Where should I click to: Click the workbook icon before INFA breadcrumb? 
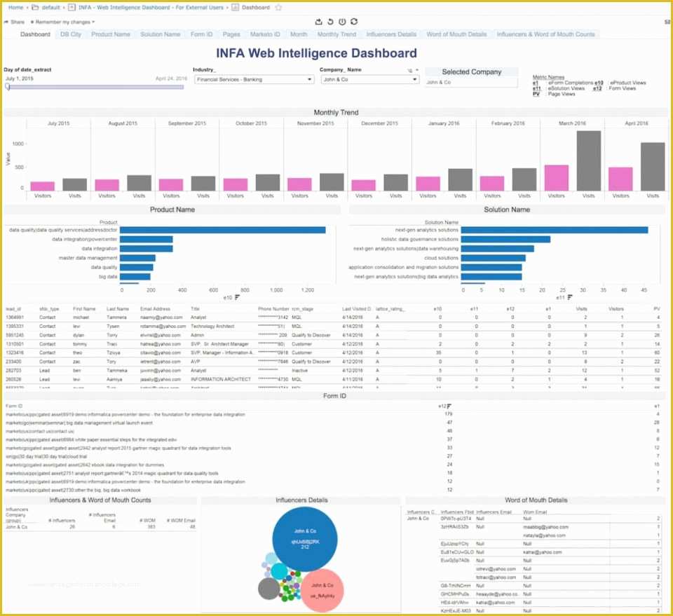[x=72, y=7]
